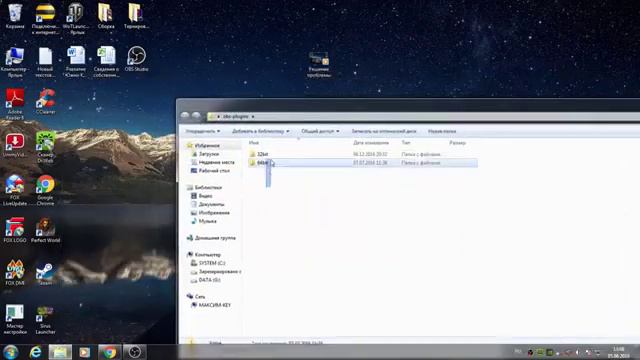Open the Мастер настройки shortcut
This screenshot has height=360, width=640.
(x=15, y=319)
